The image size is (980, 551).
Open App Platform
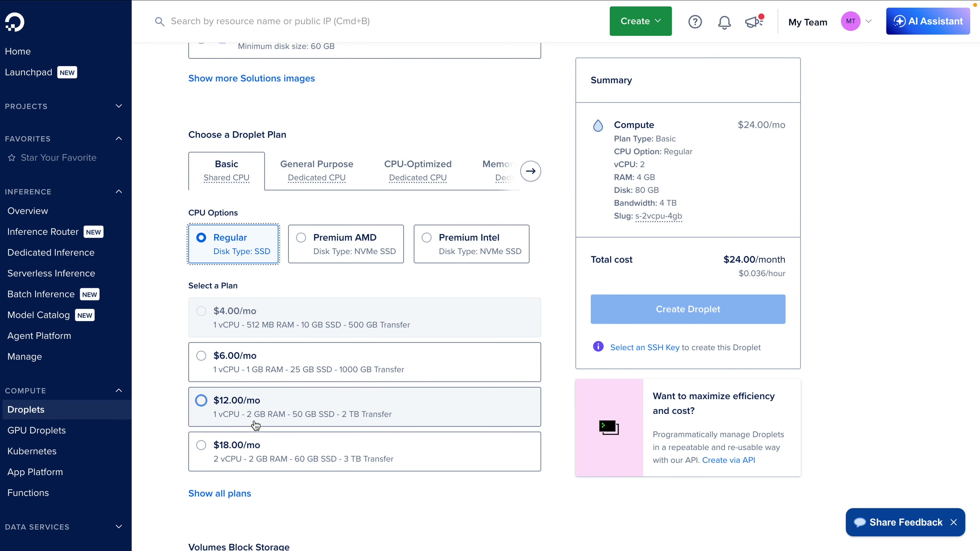click(35, 472)
